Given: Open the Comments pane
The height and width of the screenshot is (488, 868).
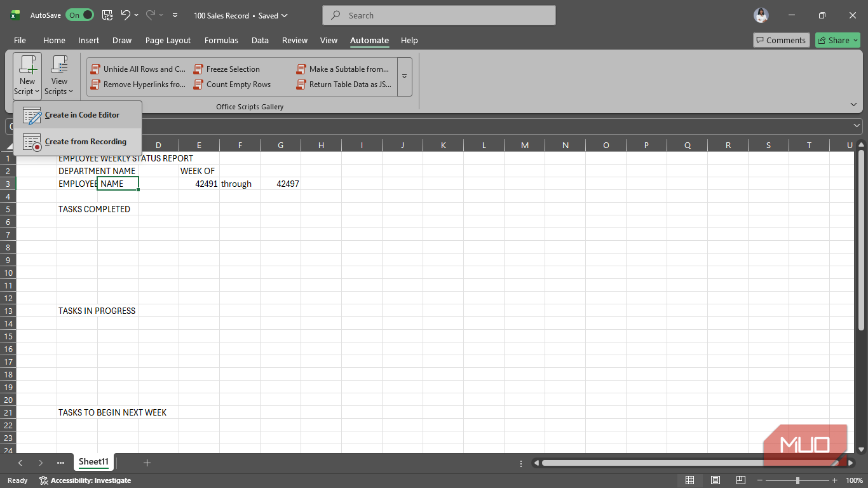Looking at the screenshot, I should 782,40.
